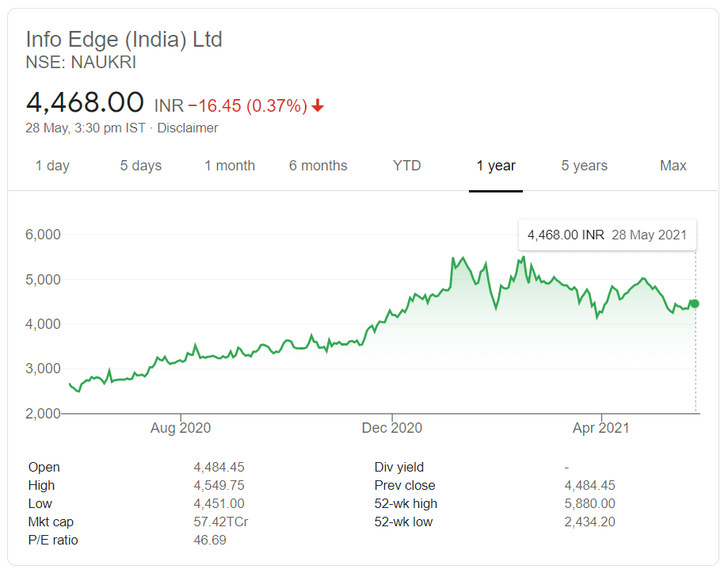Click the Div yield label

pos(398,467)
